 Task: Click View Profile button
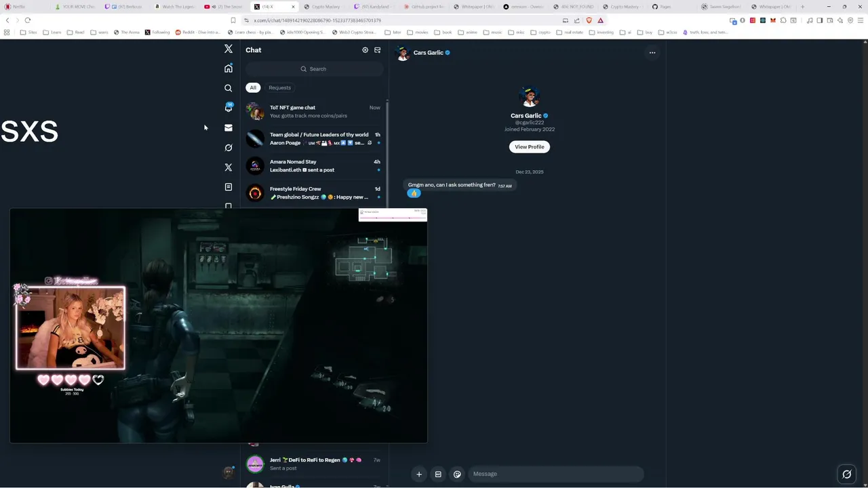click(530, 146)
